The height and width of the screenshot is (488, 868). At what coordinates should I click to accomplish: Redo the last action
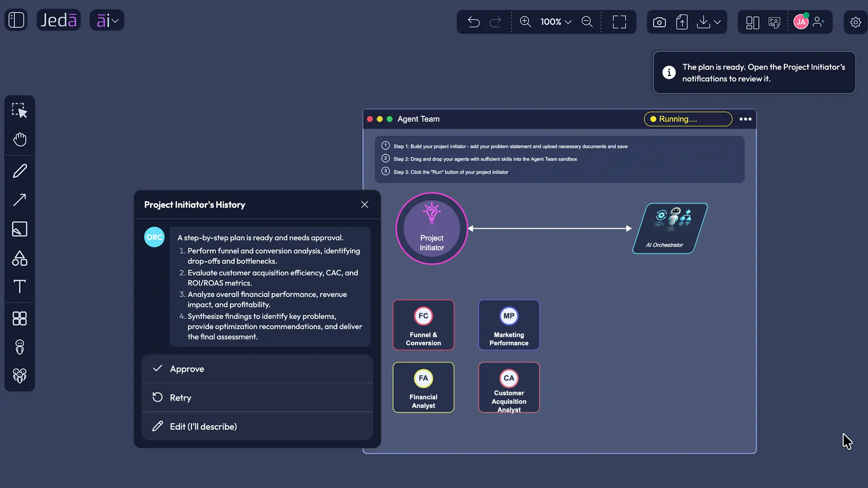click(495, 22)
